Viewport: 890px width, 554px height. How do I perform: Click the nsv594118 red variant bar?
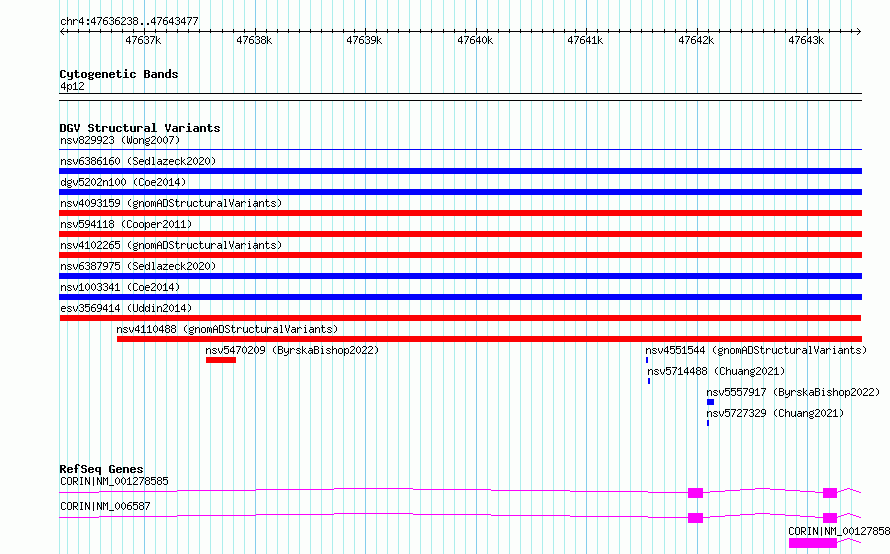[x=460, y=234]
